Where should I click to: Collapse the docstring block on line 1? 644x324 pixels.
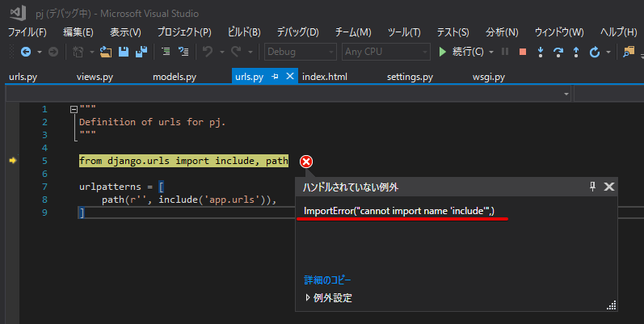pyautogui.click(x=74, y=109)
